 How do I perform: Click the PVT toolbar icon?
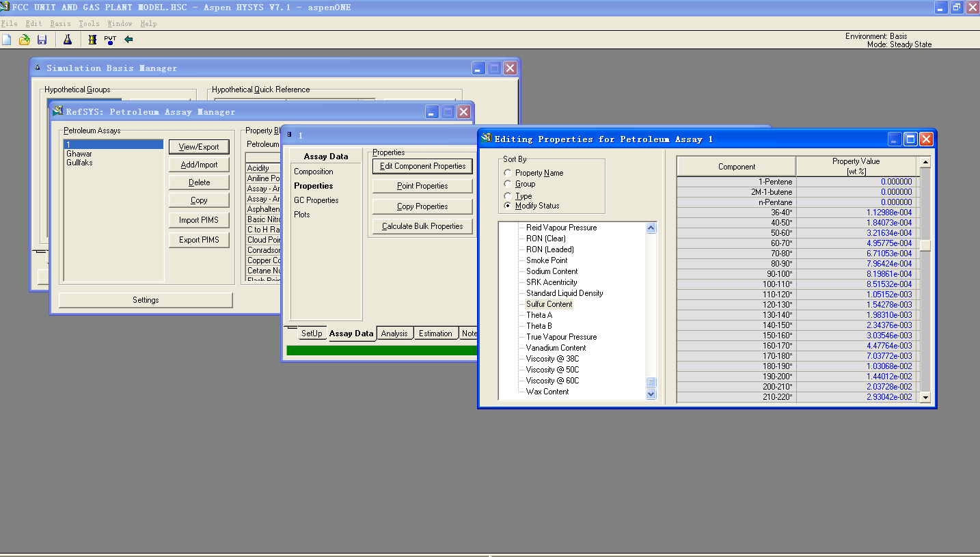pyautogui.click(x=110, y=40)
